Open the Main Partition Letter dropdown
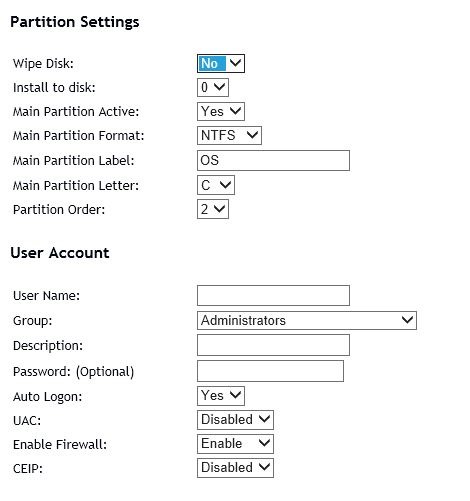 coord(216,185)
